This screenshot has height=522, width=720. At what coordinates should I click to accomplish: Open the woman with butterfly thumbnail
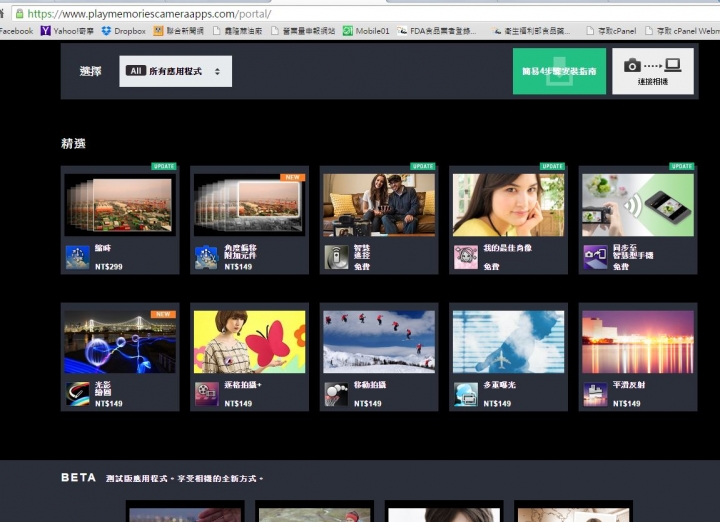(249, 342)
